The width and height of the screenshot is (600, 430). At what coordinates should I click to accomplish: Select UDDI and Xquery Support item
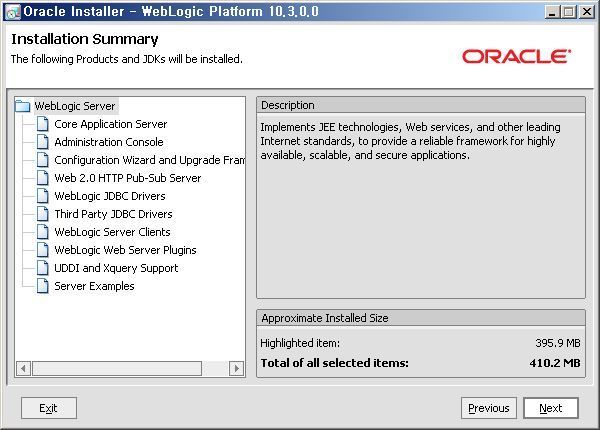coord(116,268)
